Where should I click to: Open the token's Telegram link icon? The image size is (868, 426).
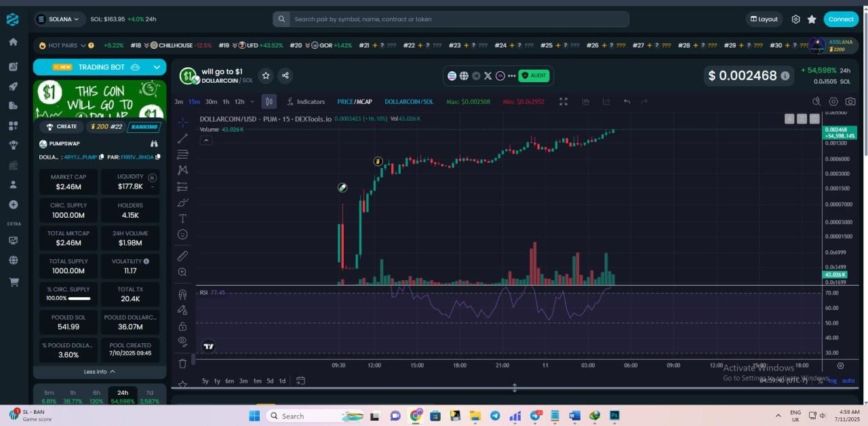click(476, 76)
